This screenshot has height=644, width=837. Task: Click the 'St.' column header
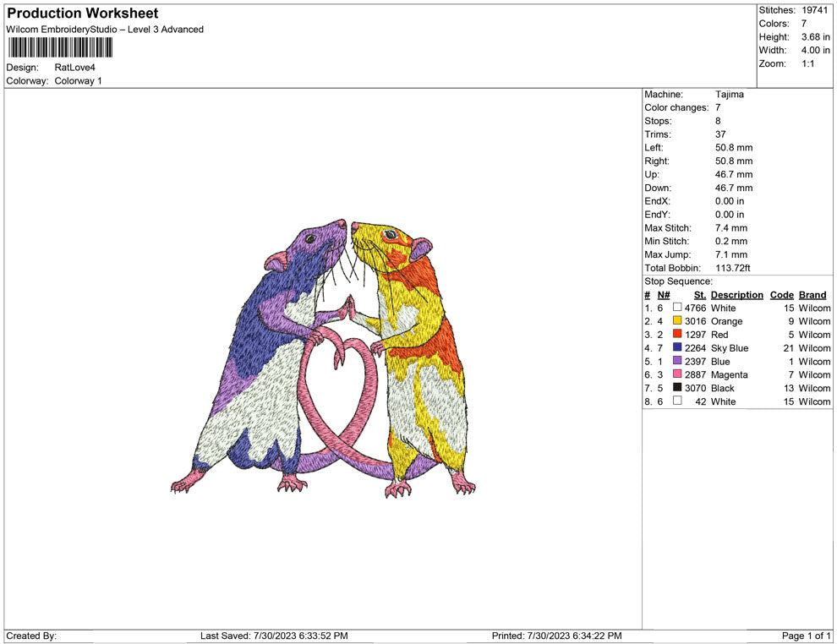(700, 295)
